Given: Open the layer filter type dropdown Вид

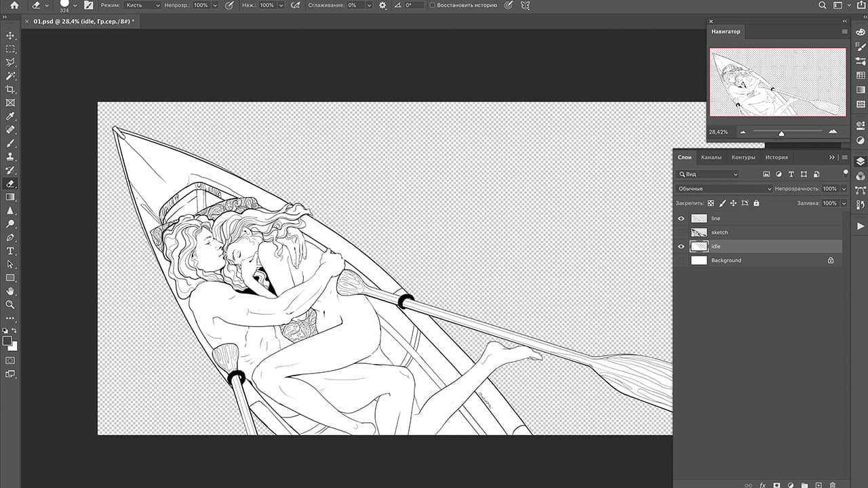Looking at the screenshot, I should pos(708,174).
